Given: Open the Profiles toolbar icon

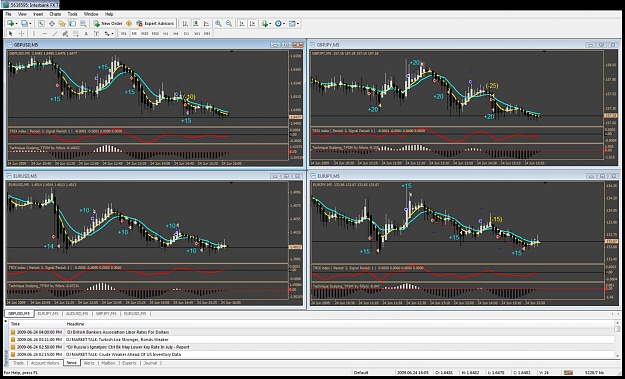Looking at the screenshot, I should pos(24,24).
